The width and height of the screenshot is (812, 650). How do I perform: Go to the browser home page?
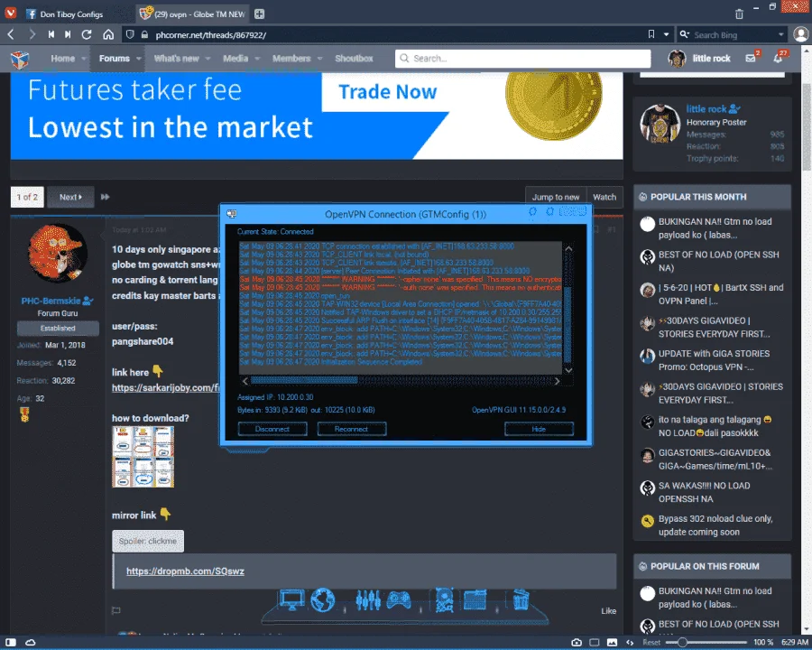(108, 34)
